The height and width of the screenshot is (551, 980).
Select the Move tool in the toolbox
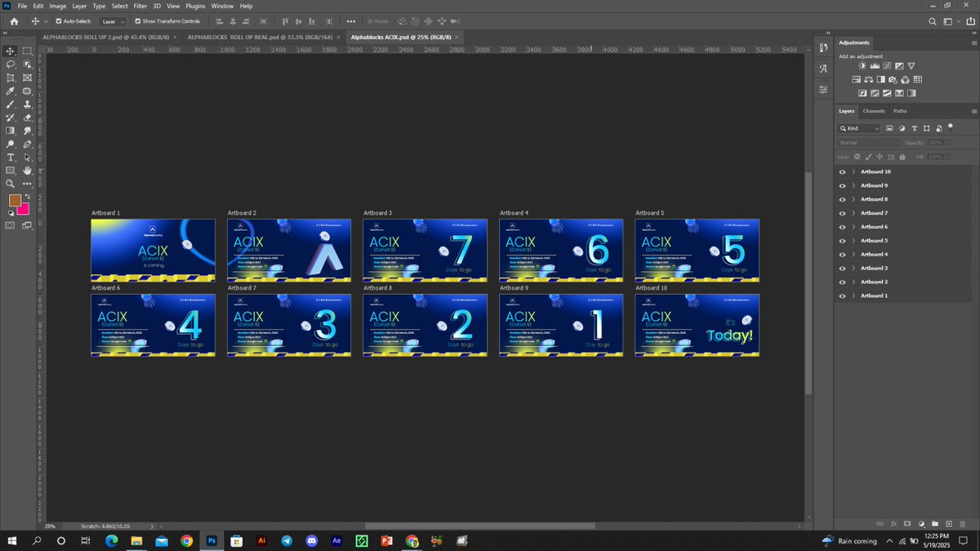(11, 51)
